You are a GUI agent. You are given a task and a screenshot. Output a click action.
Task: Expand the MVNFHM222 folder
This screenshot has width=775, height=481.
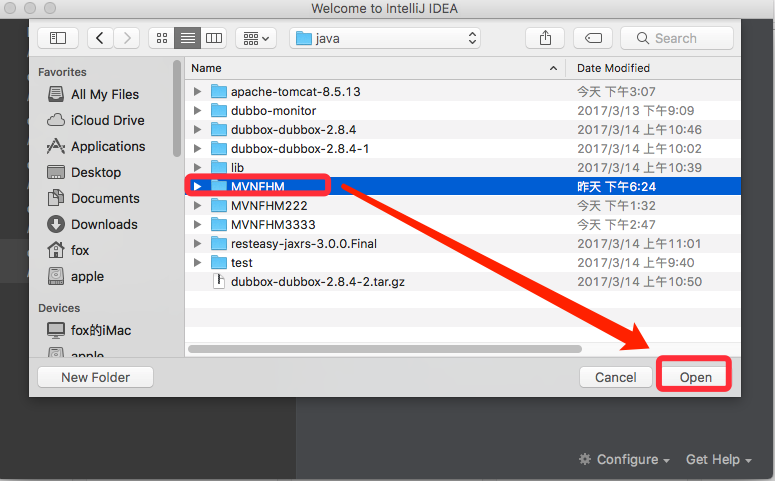coord(197,206)
